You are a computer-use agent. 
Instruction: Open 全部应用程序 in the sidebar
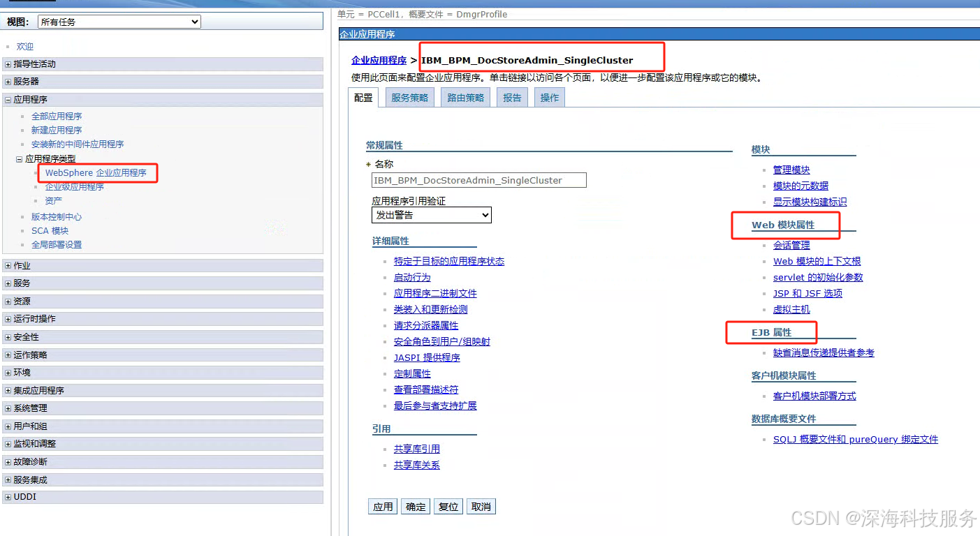[57, 117]
